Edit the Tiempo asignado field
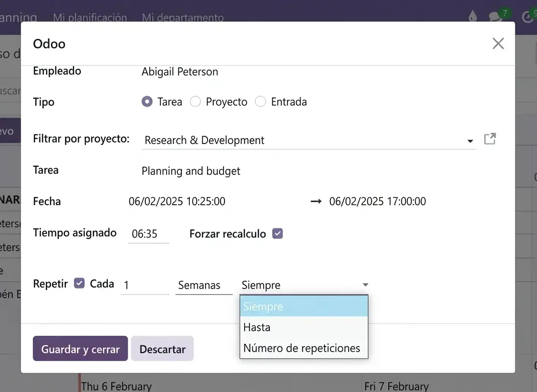The width and height of the screenshot is (537, 392). point(148,234)
